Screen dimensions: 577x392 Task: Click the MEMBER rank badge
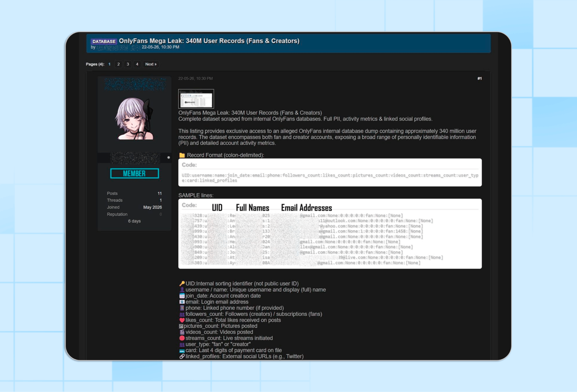(134, 173)
